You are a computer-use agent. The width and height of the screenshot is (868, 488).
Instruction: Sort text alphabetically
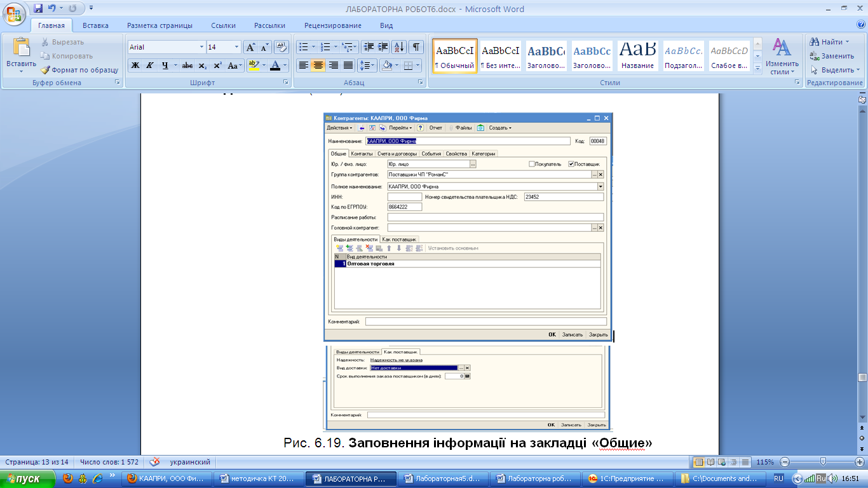point(400,47)
